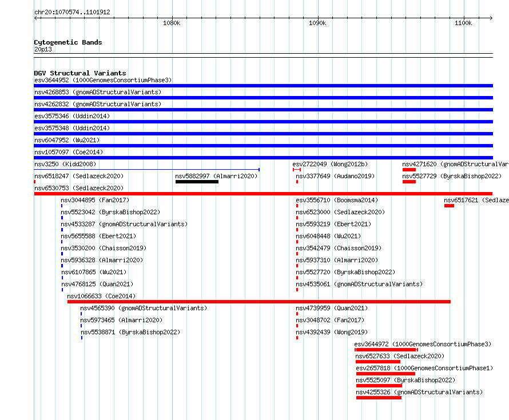Click nsv5655588 (Ebert2021) label

tap(98, 236)
